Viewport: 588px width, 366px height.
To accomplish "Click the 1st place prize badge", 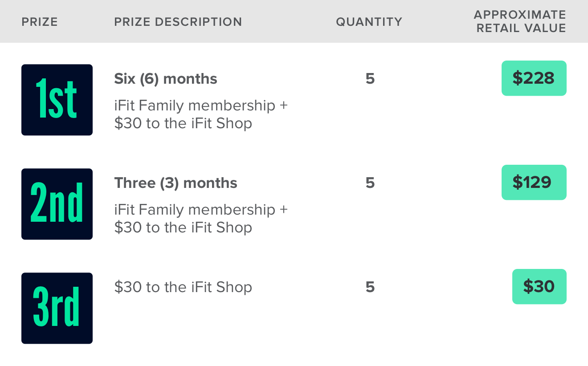I will pyautogui.click(x=57, y=100).
